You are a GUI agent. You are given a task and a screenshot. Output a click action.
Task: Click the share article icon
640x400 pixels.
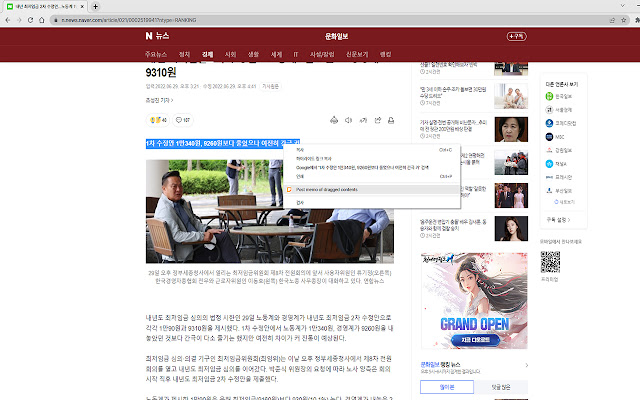point(378,120)
